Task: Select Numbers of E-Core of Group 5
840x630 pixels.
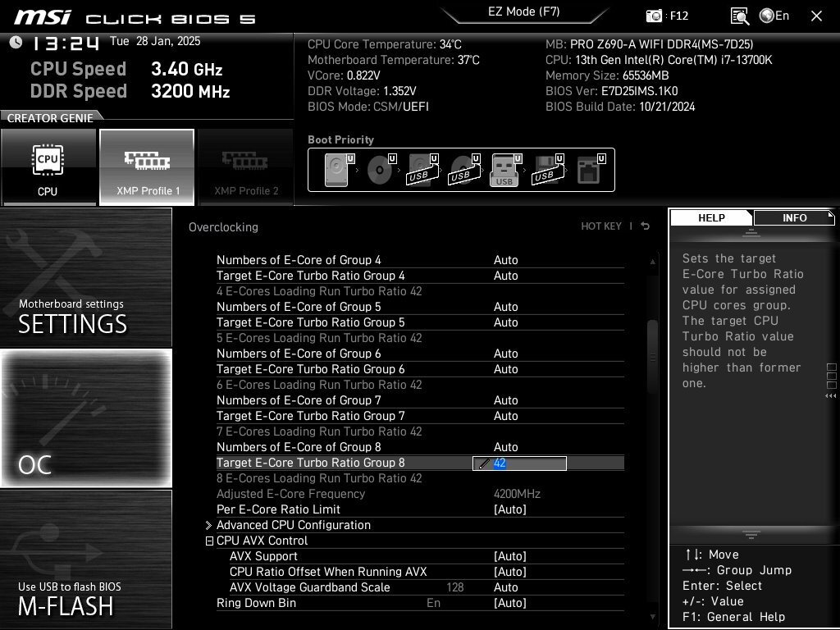Action: (420, 307)
